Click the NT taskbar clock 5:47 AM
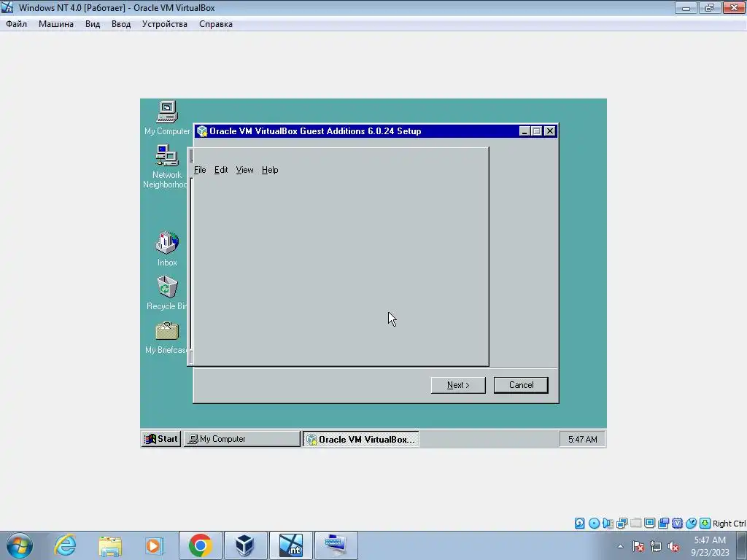Screen dimensions: 747x560 pyautogui.click(x=582, y=439)
